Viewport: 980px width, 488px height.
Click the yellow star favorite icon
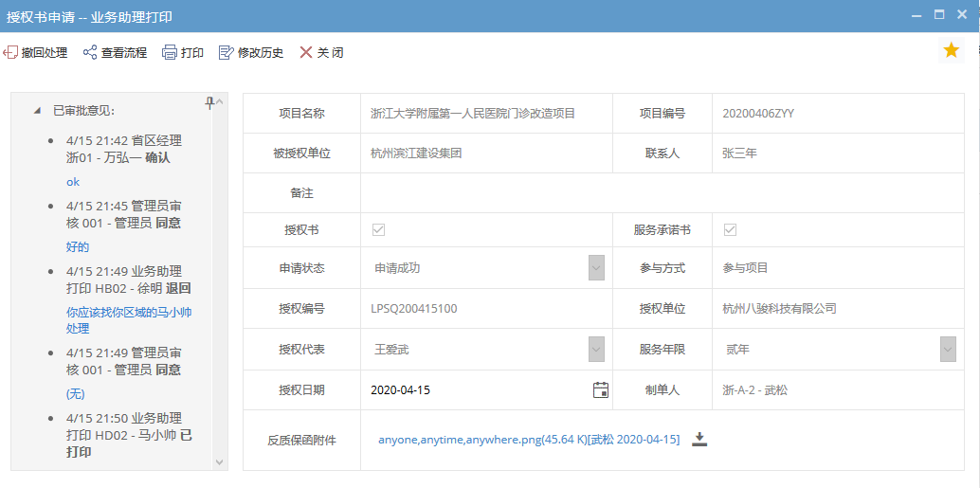(x=951, y=51)
